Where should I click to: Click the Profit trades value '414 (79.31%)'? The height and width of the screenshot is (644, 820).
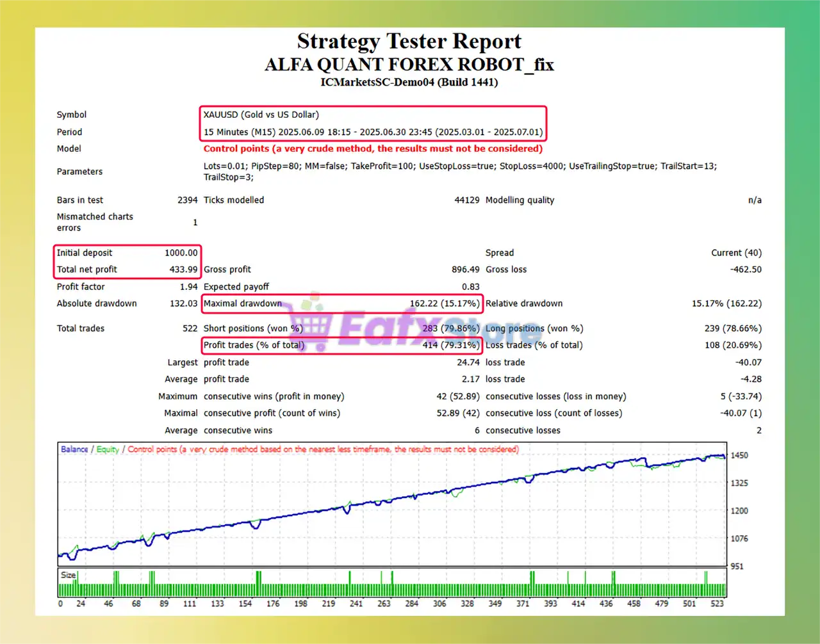[x=451, y=345]
